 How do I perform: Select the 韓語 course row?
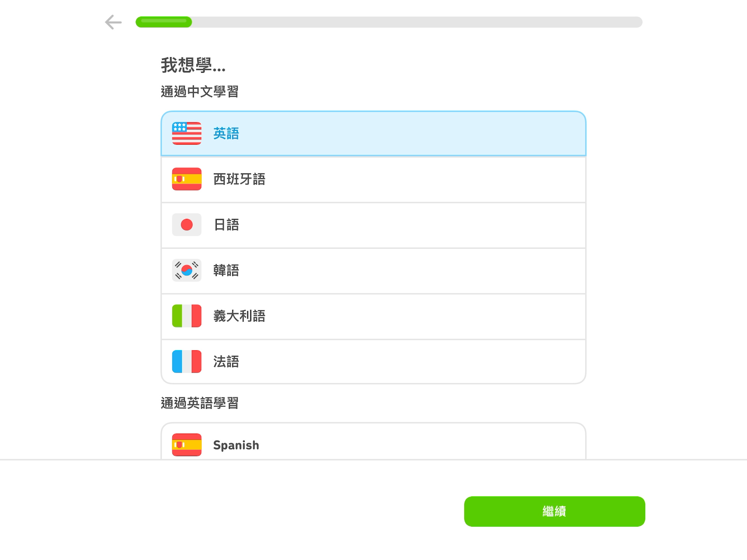tap(373, 271)
